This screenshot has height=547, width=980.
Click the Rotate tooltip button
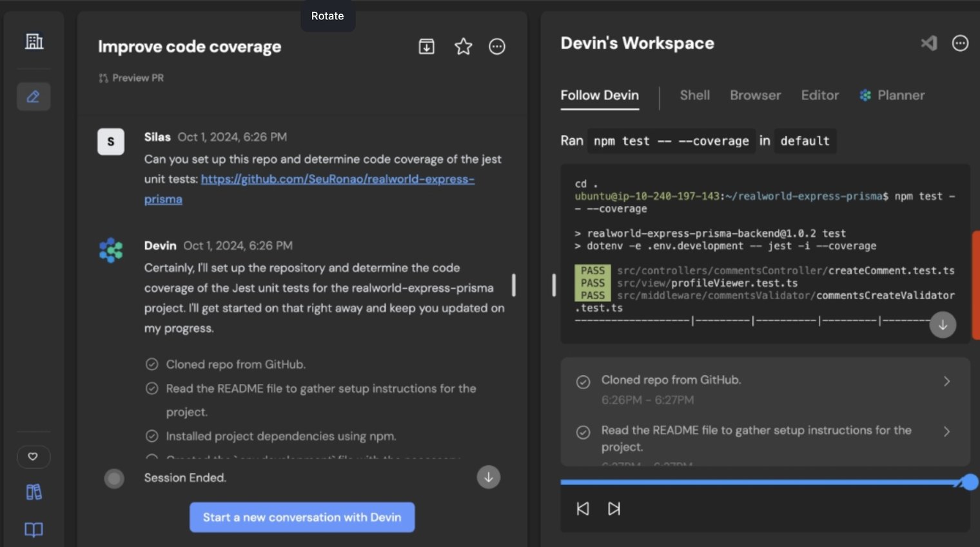point(328,16)
